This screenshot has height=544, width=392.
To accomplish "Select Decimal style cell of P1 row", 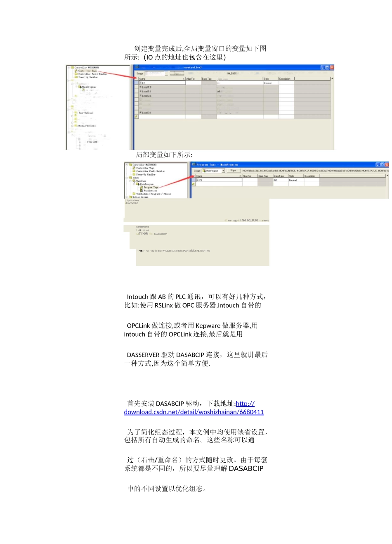I will [x=296, y=180].
